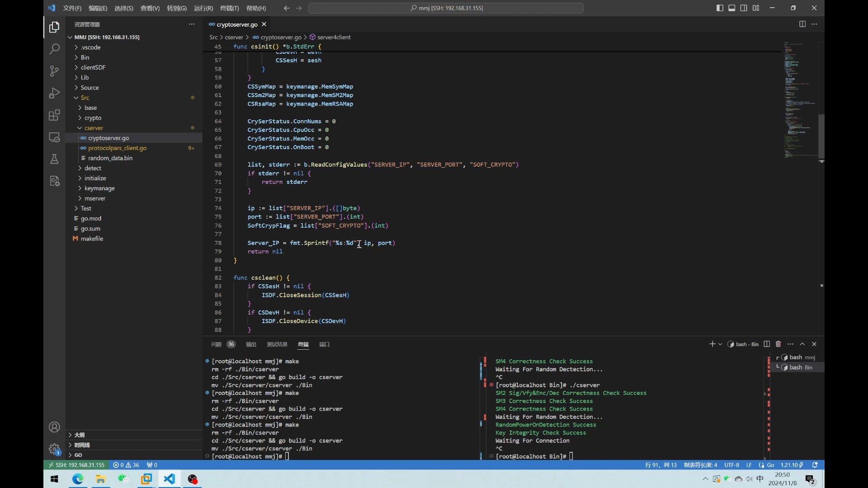This screenshot has height=488, width=868.
Task: Open the 终端(T) menu
Action: pos(229,8)
